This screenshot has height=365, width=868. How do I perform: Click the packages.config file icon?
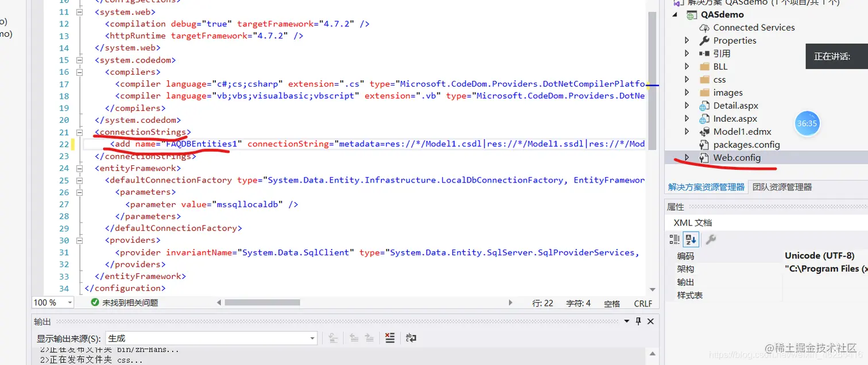point(704,145)
